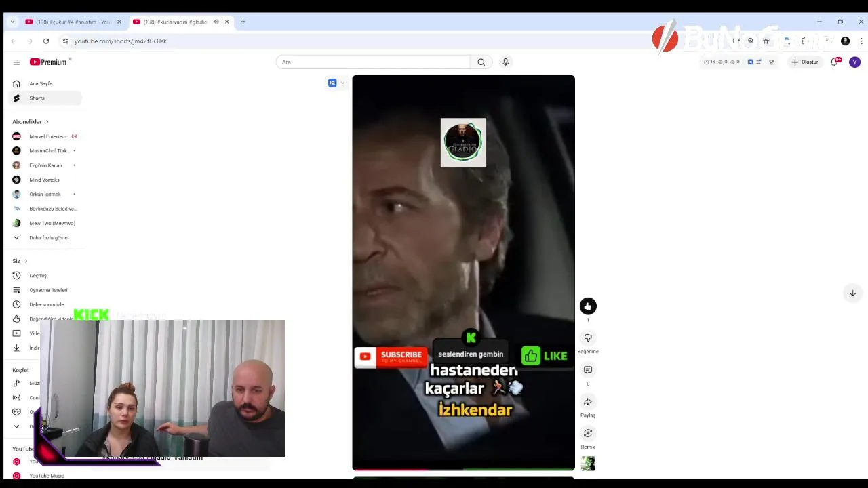The image size is (868, 488).
Task: Open Ana Sayfa in the sidebar
Action: click(45, 83)
